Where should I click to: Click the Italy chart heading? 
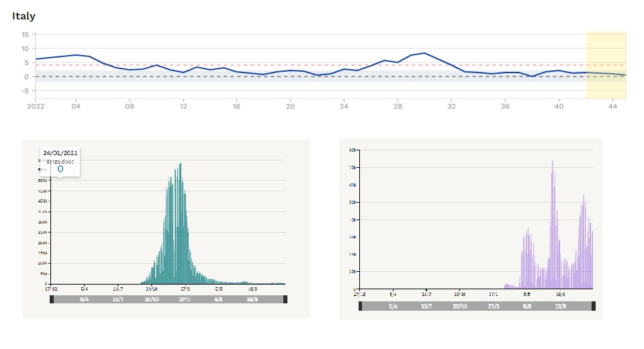[x=24, y=16]
